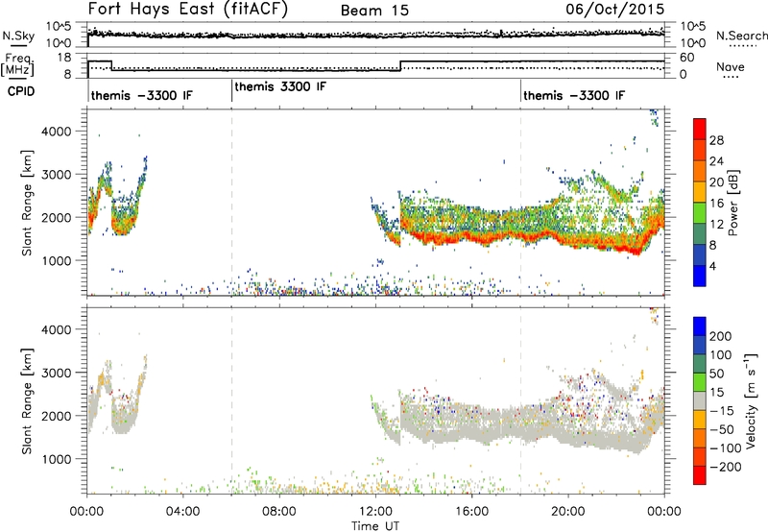The width and height of the screenshot is (768, 532).
Task: Click the 'Time UT' axis label
Action: pyautogui.click(x=375, y=525)
